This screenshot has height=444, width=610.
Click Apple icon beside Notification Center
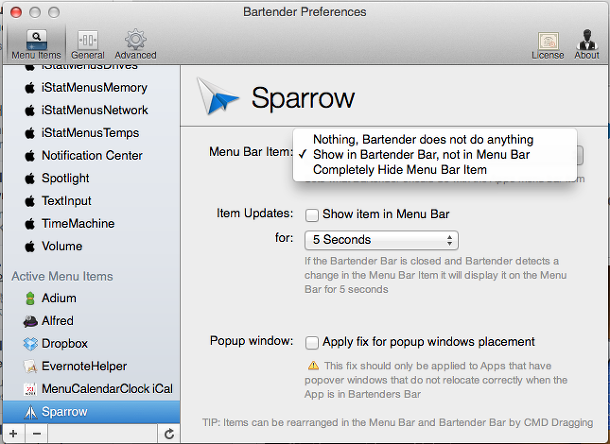tap(30, 156)
